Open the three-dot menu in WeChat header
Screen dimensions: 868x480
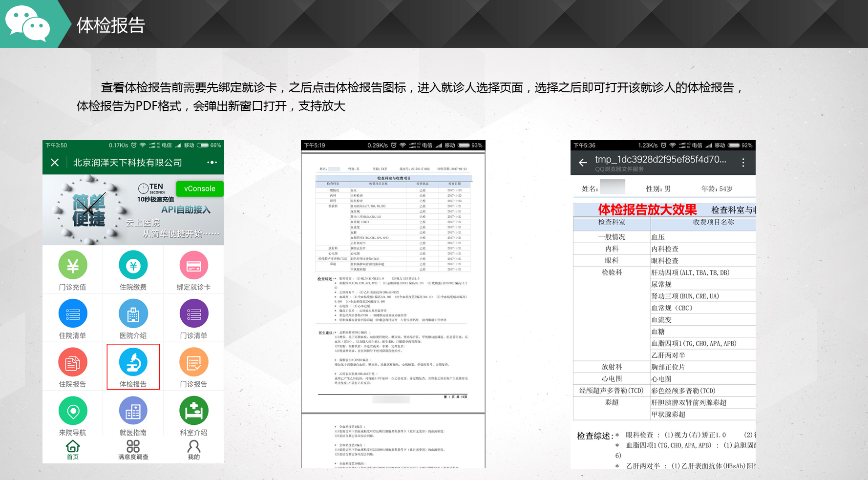[212, 163]
